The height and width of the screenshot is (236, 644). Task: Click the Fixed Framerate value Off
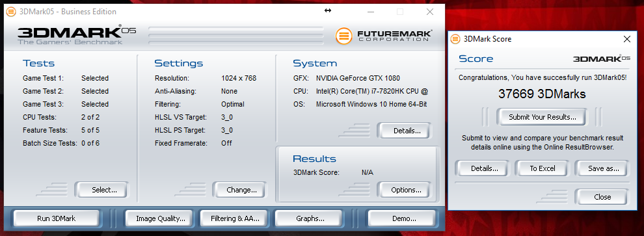click(x=226, y=143)
